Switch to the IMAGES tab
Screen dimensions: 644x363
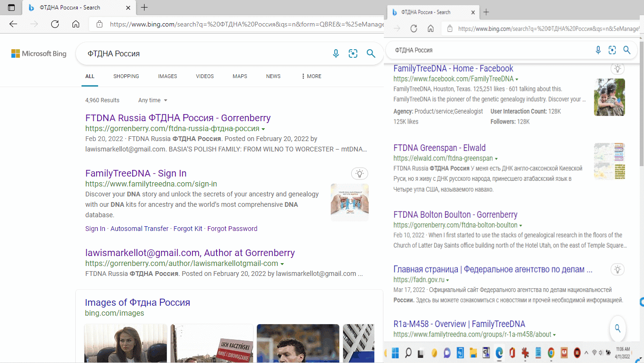(x=167, y=76)
